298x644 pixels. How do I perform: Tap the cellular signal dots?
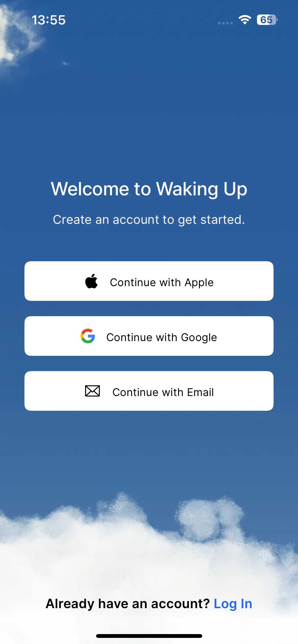click(x=225, y=23)
